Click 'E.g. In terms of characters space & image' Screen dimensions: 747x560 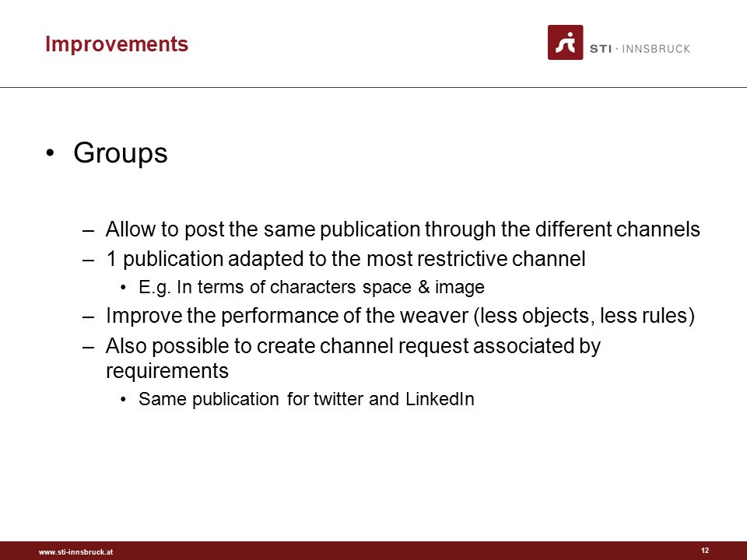click(x=311, y=287)
